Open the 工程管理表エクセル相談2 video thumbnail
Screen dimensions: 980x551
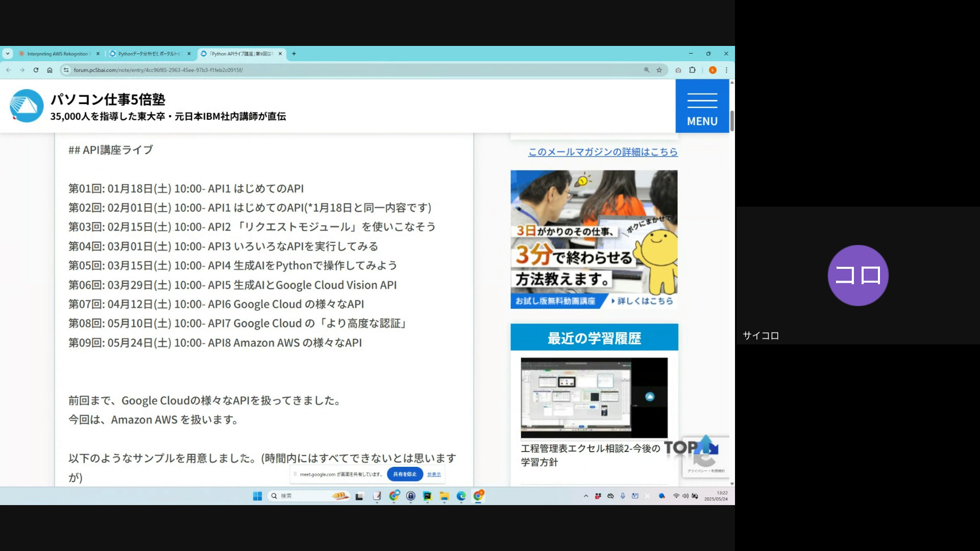point(594,397)
